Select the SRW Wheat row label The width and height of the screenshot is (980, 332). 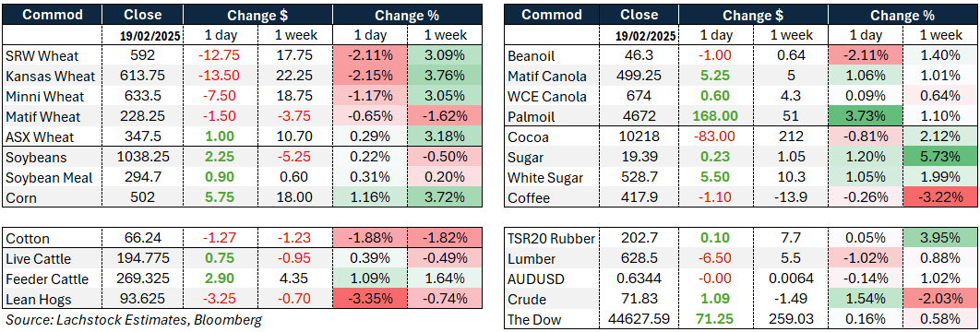pyautogui.click(x=42, y=56)
